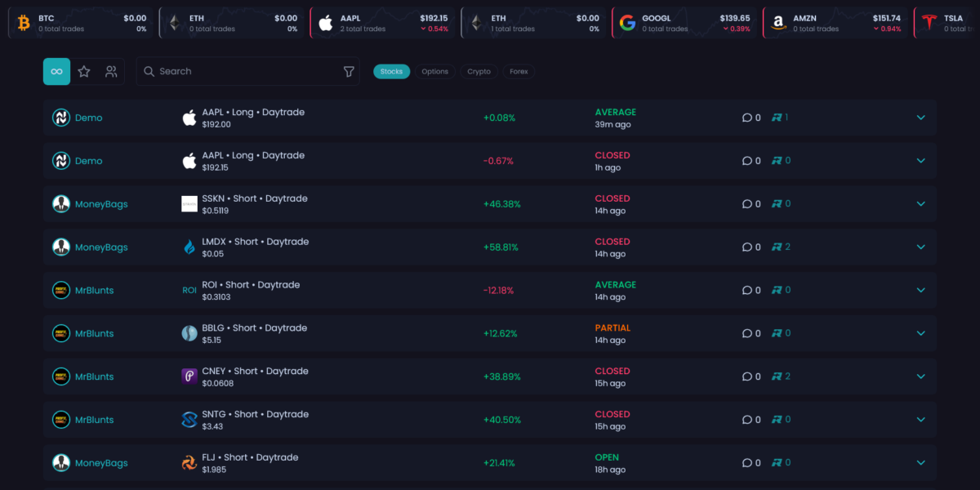Expand the first AAPL Long trade row

tap(920, 118)
